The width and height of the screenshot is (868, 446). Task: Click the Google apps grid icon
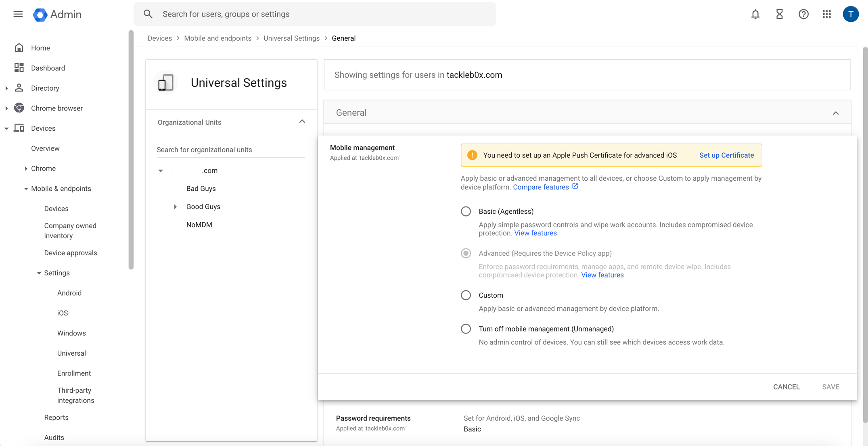pyautogui.click(x=827, y=13)
